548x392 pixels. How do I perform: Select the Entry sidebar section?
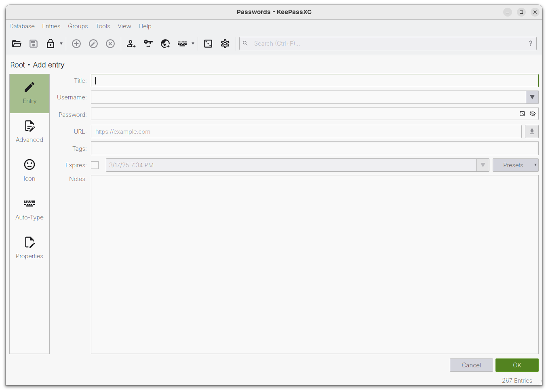[30, 93]
